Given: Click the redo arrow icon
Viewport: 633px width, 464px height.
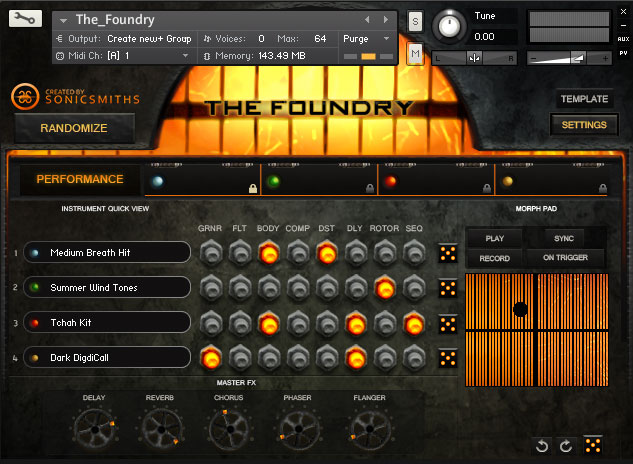Looking at the screenshot, I should click(566, 446).
